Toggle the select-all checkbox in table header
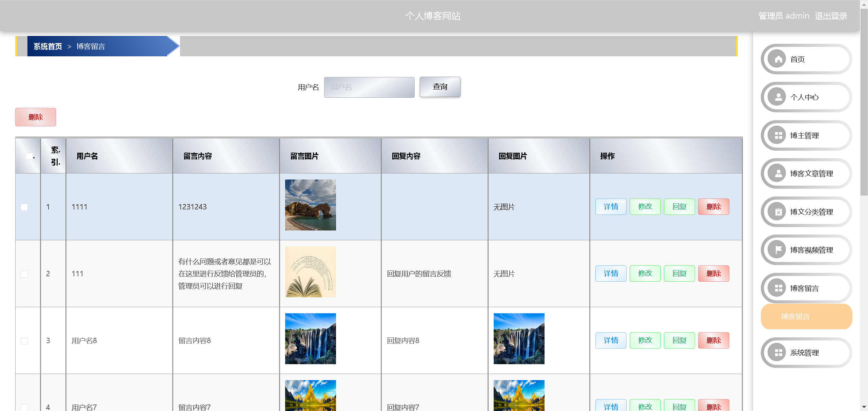The width and height of the screenshot is (868, 411). (29, 156)
